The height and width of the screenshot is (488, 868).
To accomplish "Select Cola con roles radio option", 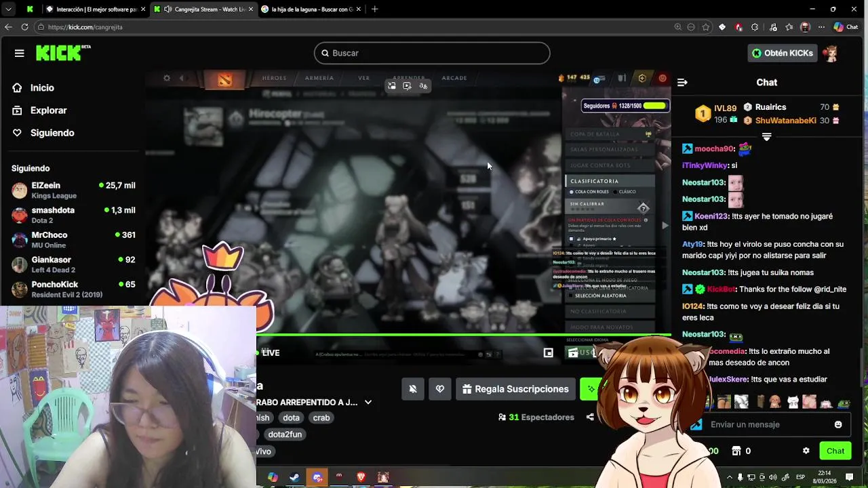I will [589, 192].
